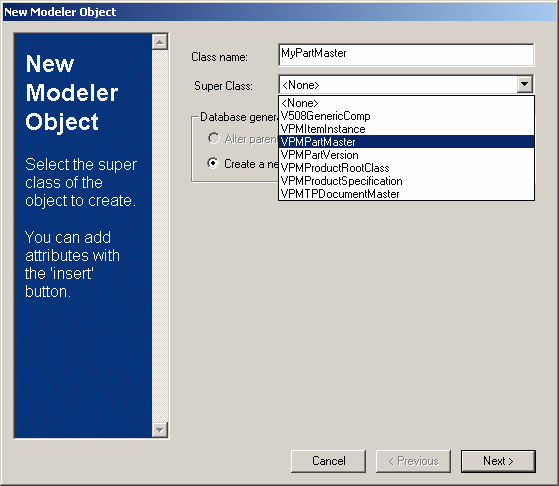Choose the <None> option in dropdown list
Screen dimensions: 559x486
(x=406, y=103)
